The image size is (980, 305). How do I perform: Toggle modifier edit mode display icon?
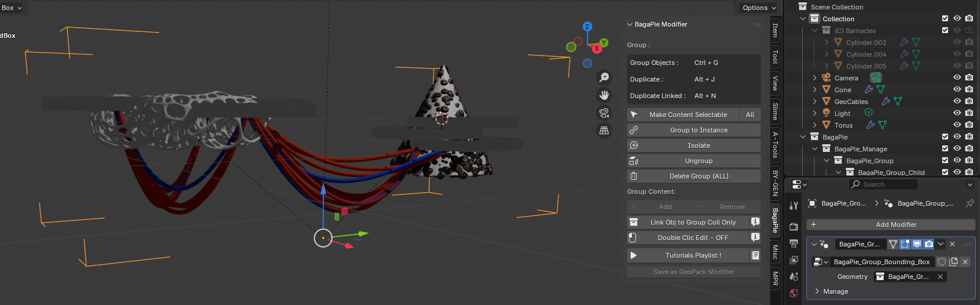pyautogui.click(x=904, y=244)
